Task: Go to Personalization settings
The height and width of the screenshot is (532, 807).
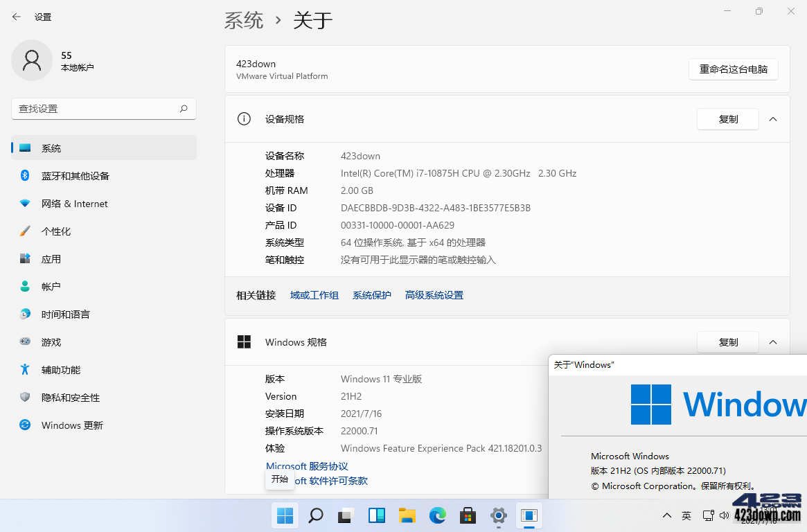Action: tap(55, 231)
